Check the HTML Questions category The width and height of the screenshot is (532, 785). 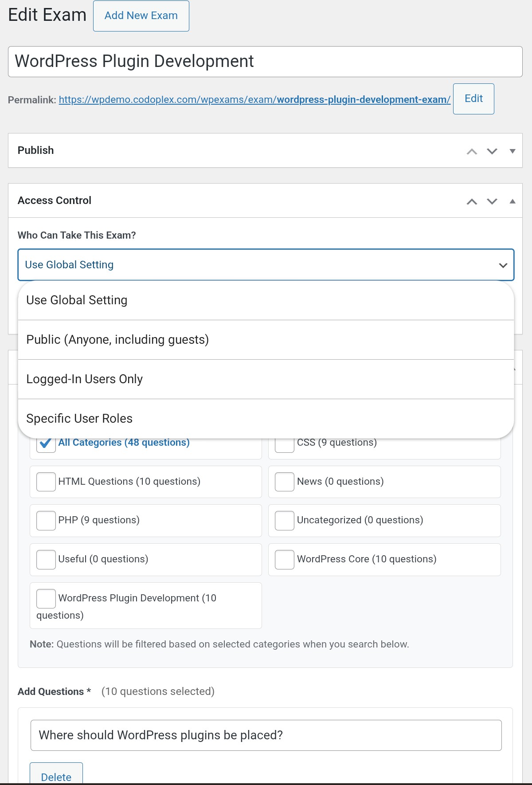(45, 482)
